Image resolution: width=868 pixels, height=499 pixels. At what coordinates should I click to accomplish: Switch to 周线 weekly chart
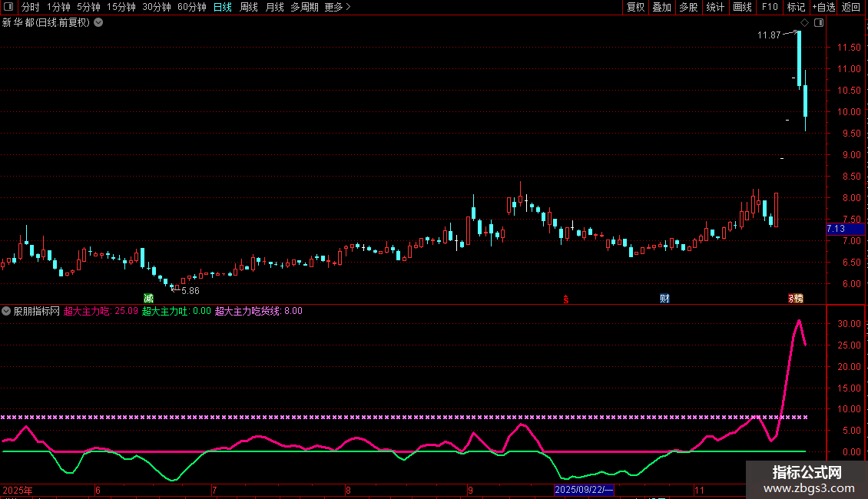[x=249, y=7]
